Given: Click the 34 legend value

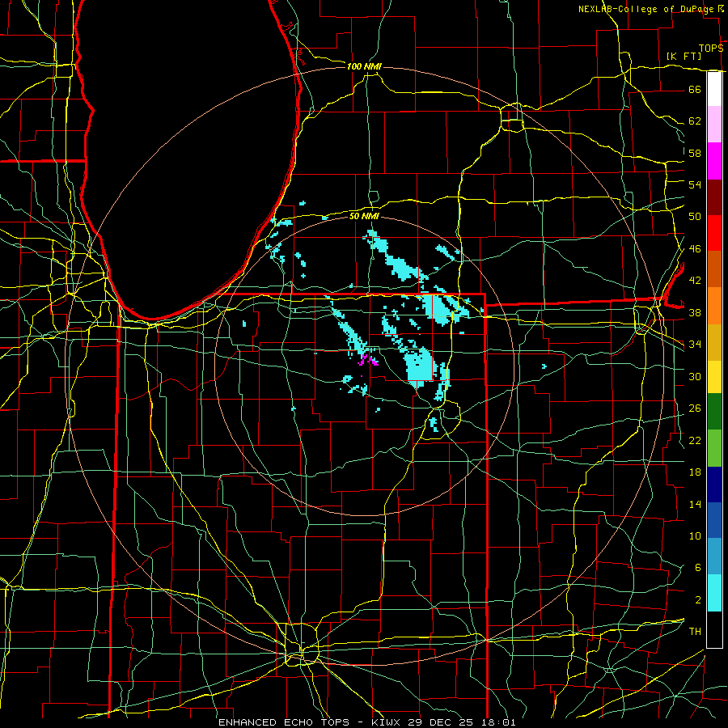Looking at the screenshot, I should [x=695, y=345].
